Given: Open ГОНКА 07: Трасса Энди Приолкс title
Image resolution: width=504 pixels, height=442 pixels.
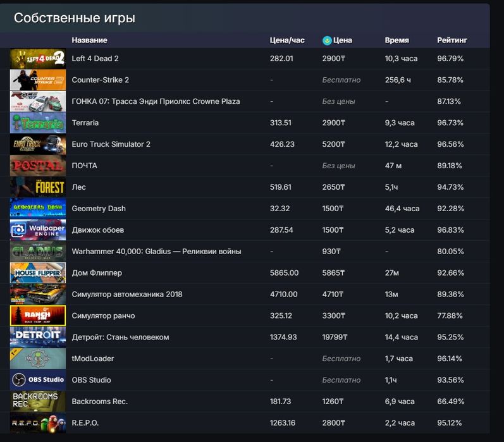Looking at the screenshot, I should tap(156, 101).
